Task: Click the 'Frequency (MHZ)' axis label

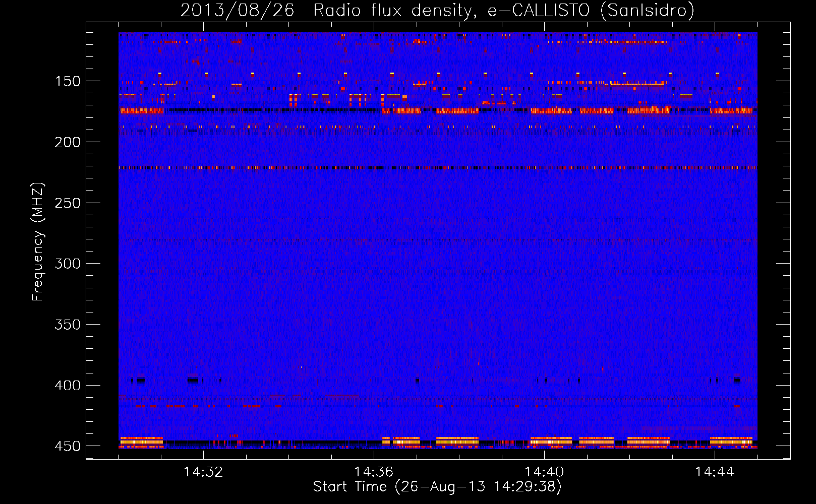Action: pyautogui.click(x=38, y=241)
